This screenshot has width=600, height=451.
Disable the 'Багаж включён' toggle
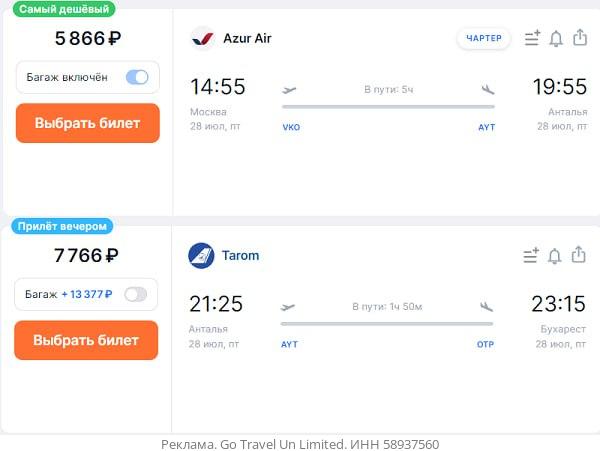click(137, 77)
